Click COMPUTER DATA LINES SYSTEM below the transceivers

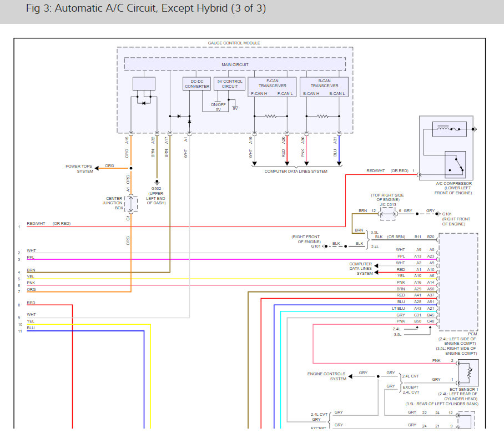click(296, 172)
